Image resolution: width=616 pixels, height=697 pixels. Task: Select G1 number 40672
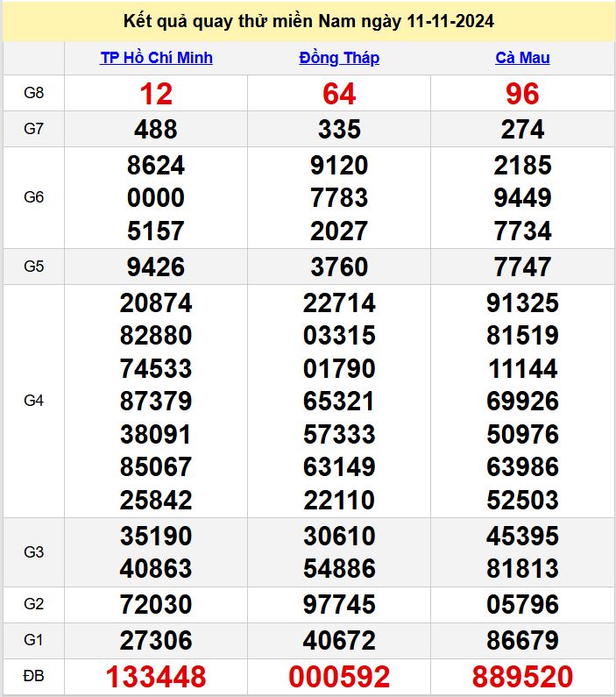point(339,641)
